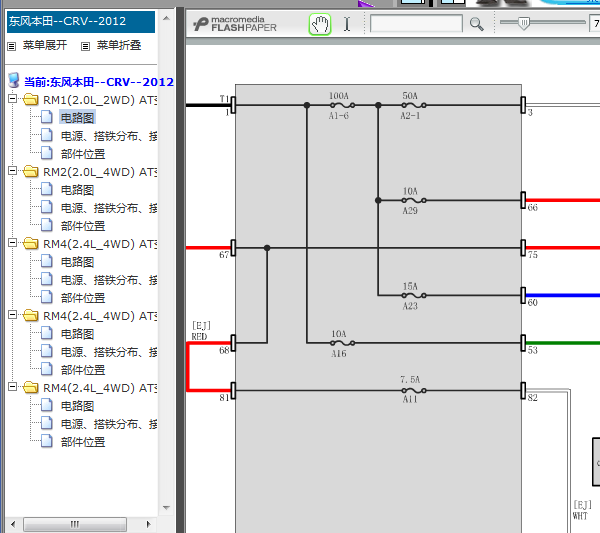
Task: Click terminal number 66 label
Action: pyautogui.click(x=533, y=208)
